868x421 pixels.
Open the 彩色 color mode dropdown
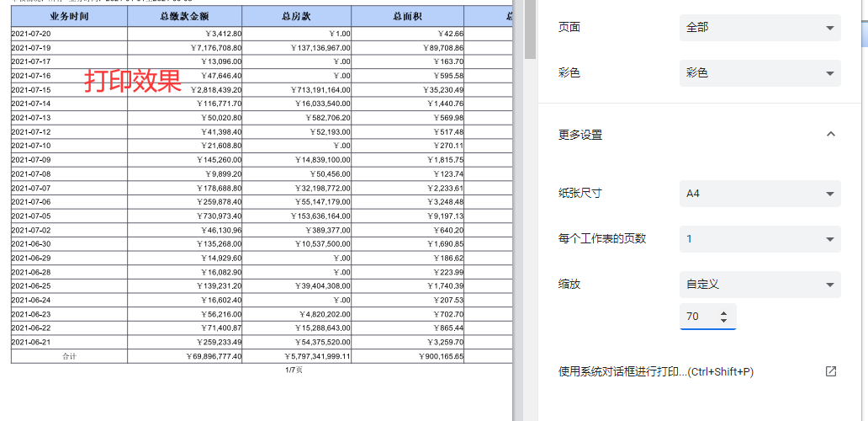tap(760, 73)
